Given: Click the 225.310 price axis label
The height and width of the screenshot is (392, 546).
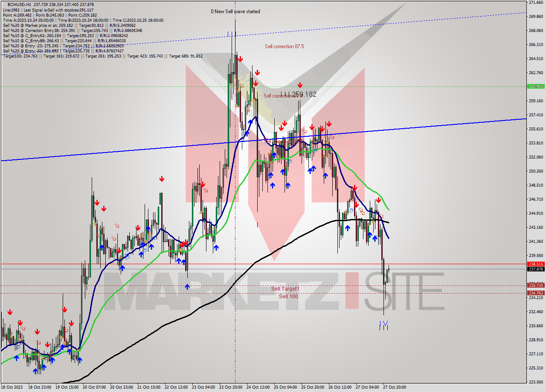Looking at the screenshot, I should [535, 368].
